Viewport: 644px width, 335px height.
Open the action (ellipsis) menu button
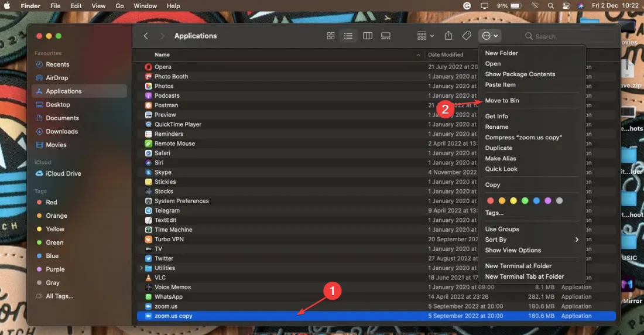tap(489, 36)
